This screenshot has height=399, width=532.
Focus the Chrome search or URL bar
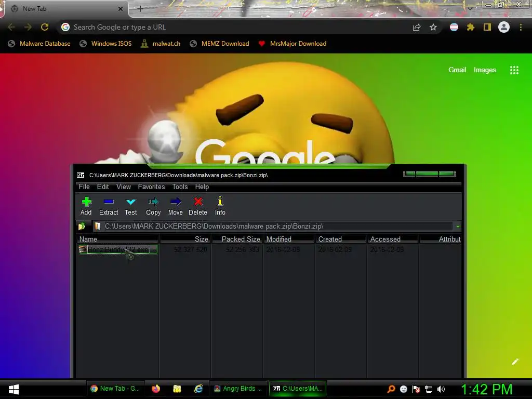point(234,27)
